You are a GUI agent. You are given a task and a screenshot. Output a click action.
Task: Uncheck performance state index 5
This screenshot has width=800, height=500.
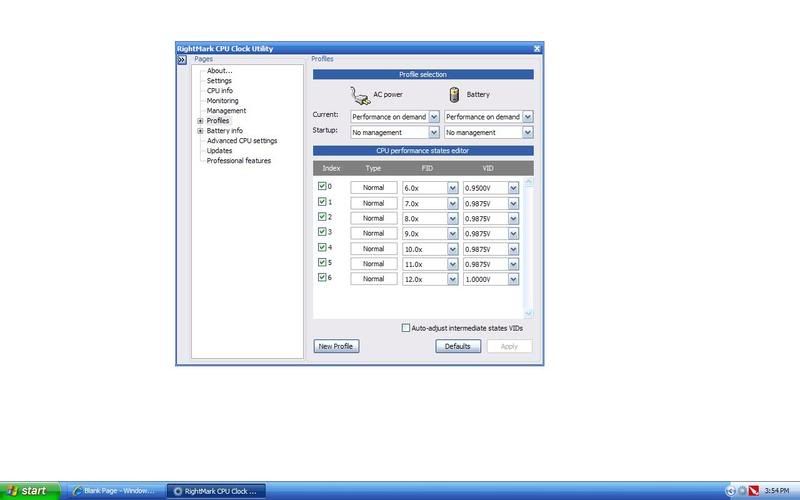(322, 262)
